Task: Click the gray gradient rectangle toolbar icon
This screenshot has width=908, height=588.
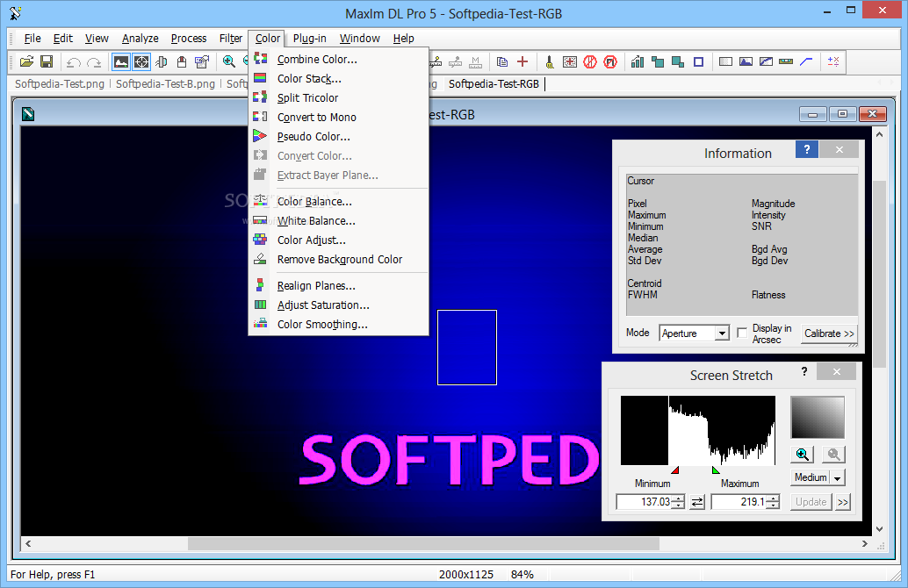Action: point(725,62)
